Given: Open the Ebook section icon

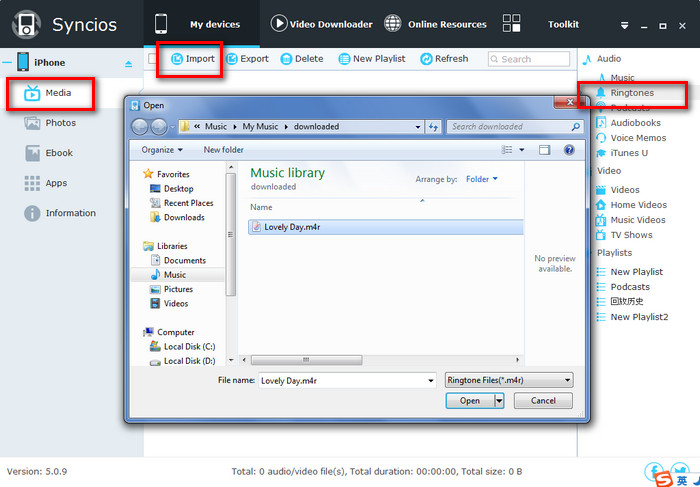Looking at the screenshot, I should point(32,153).
